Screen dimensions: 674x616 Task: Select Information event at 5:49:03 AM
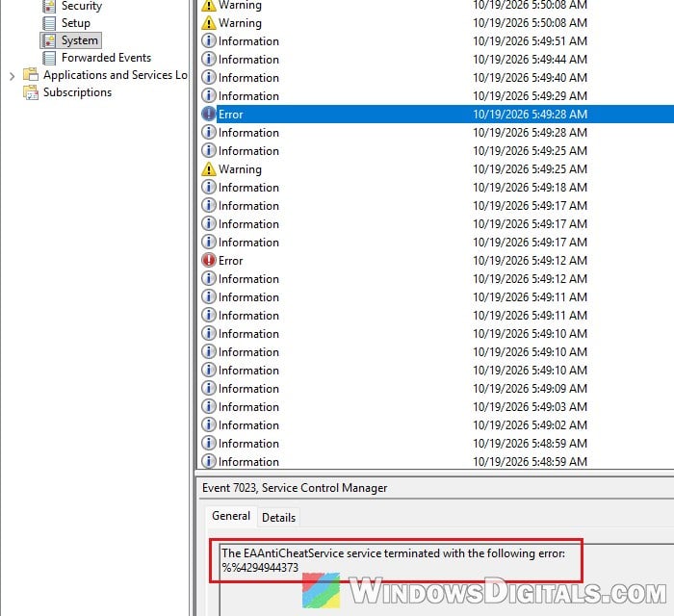(x=437, y=407)
